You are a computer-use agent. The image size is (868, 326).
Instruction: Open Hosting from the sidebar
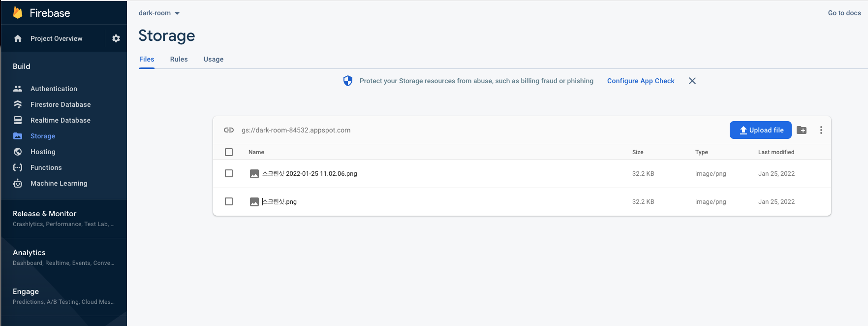click(43, 152)
